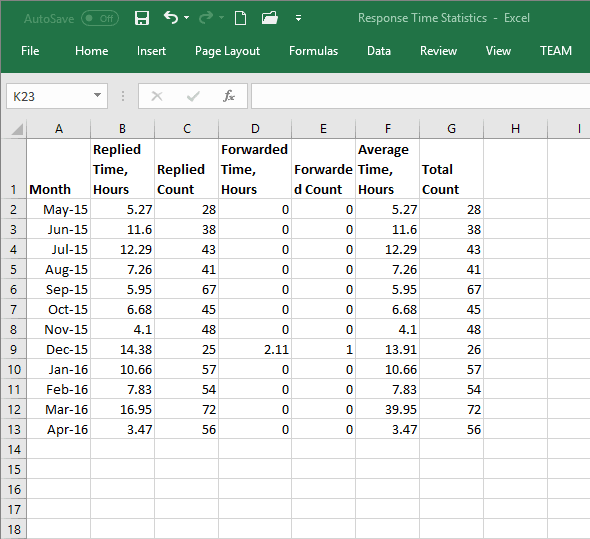Click the Redo arrow icon

point(206,18)
